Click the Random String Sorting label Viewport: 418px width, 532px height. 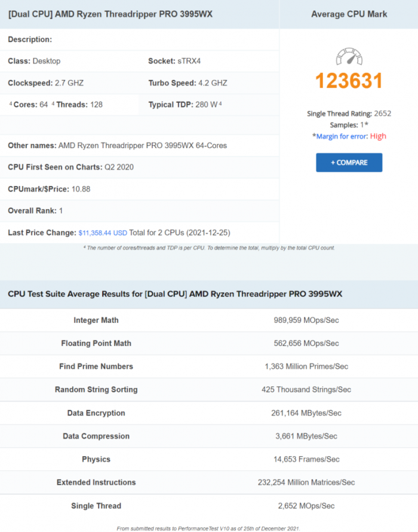96,390
